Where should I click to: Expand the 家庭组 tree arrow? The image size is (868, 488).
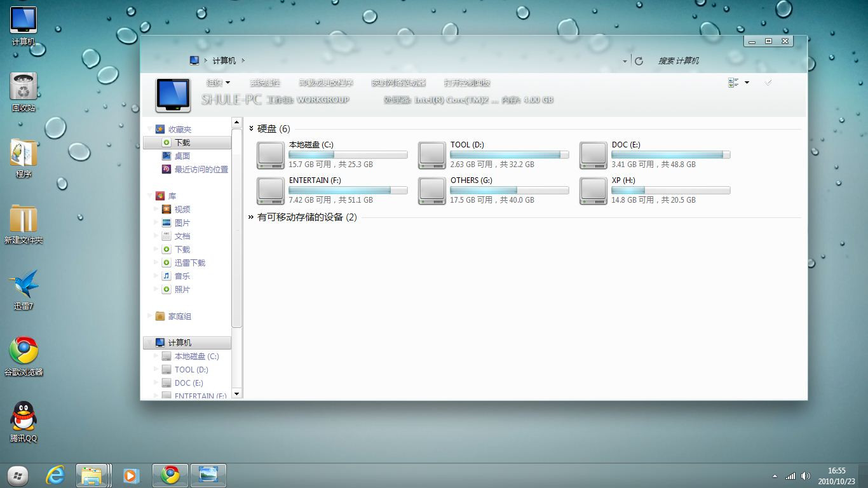(150, 316)
